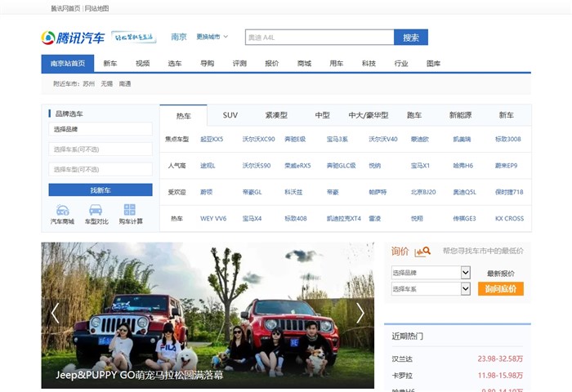The height and width of the screenshot is (392, 572).
Task: Open the 图库 nav menu item
Action: 433,64
